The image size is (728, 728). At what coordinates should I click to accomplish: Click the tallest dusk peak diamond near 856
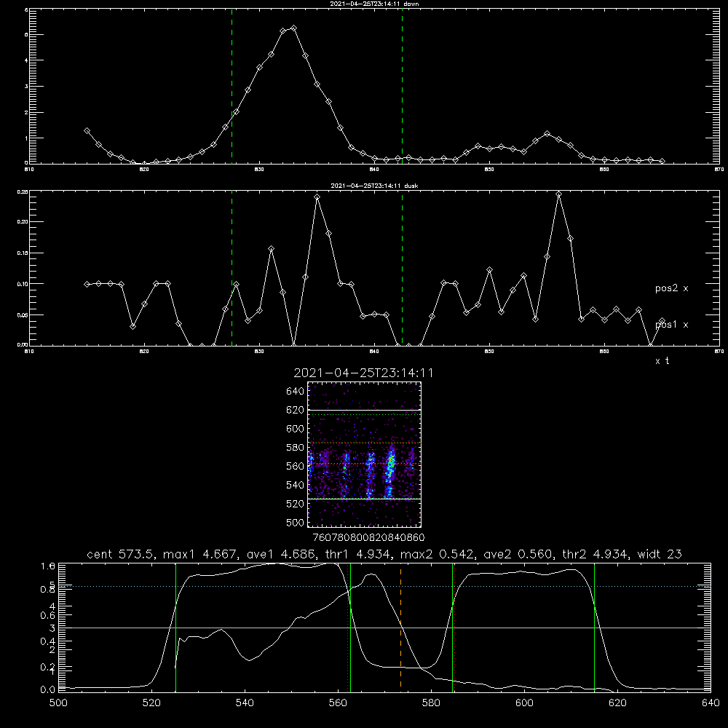559,194
